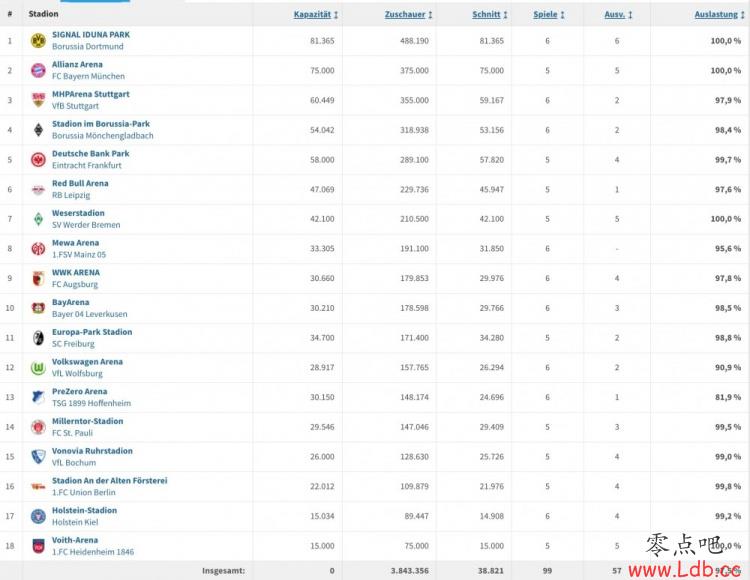Screen dimensions: 750x580
Task: Click the 1.FSV Mainz 05 crest
Action: 38,249
